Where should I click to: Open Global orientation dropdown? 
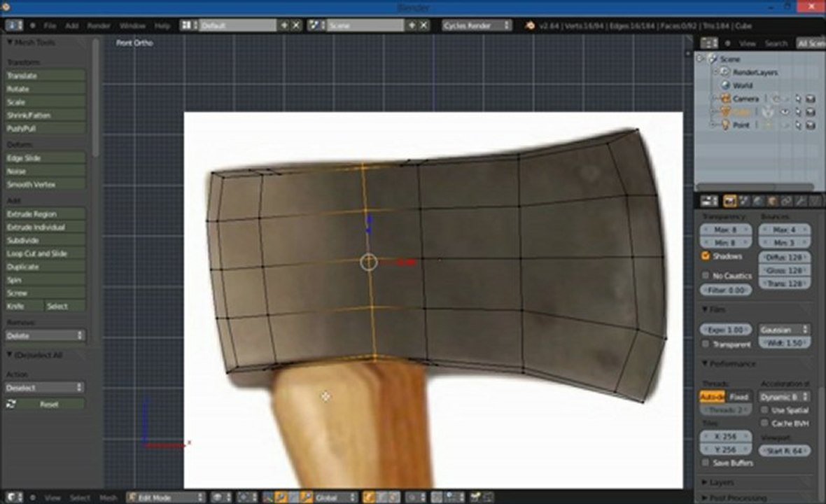coord(336,497)
